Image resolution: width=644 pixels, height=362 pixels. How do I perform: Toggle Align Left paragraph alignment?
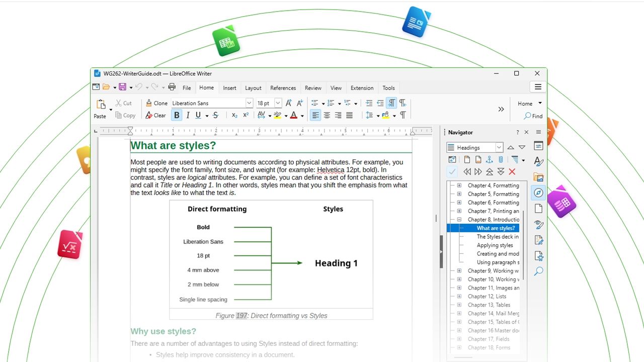pyautogui.click(x=315, y=115)
